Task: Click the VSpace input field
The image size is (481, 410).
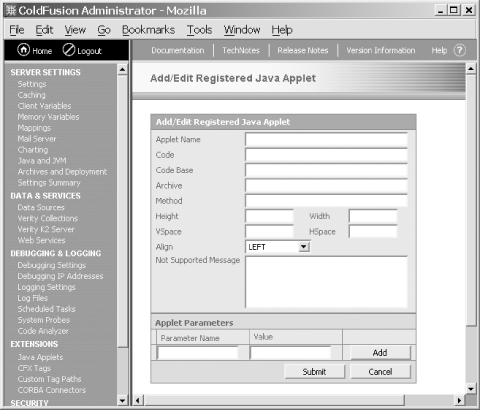Action: point(269,232)
